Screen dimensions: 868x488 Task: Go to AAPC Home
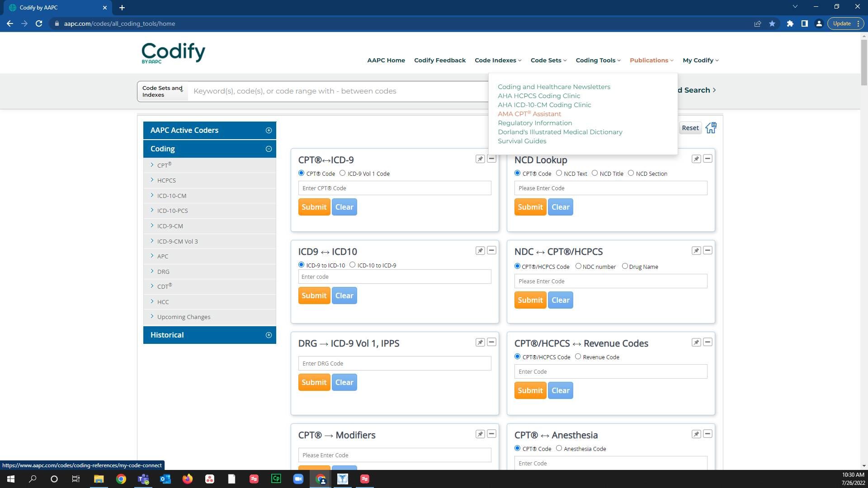(386, 60)
